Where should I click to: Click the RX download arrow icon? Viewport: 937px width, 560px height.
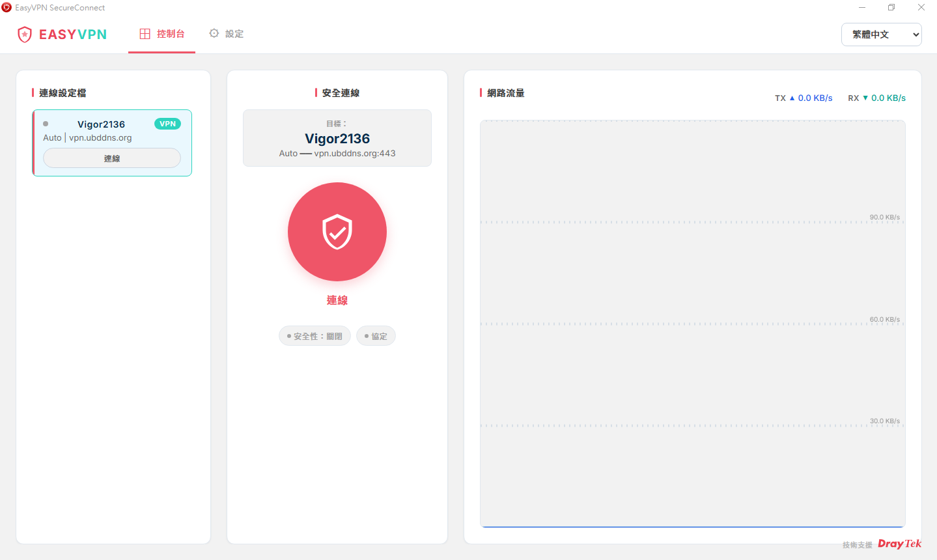865,98
